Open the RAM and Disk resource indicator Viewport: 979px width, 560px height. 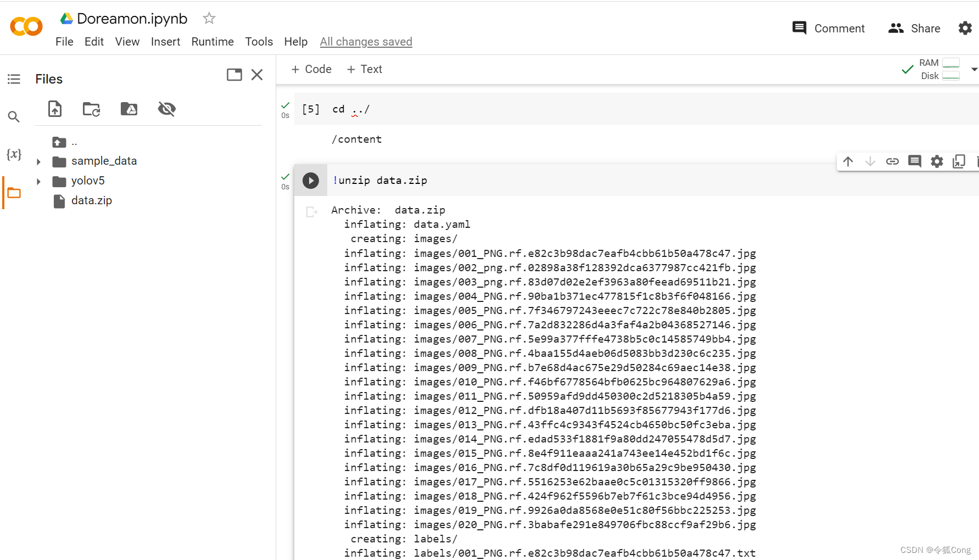point(940,69)
